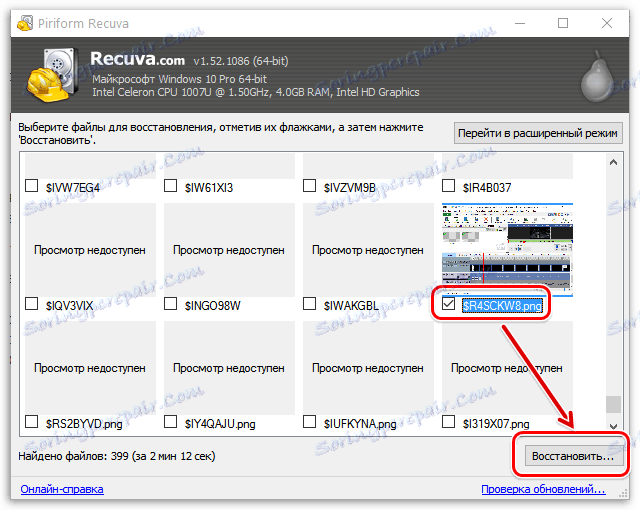Tick the checkbox for $IVW7EG4

click(x=31, y=186)
